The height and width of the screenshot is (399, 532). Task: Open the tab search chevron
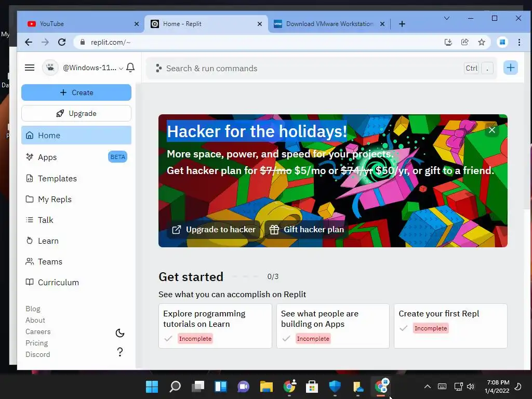[446, 18]
